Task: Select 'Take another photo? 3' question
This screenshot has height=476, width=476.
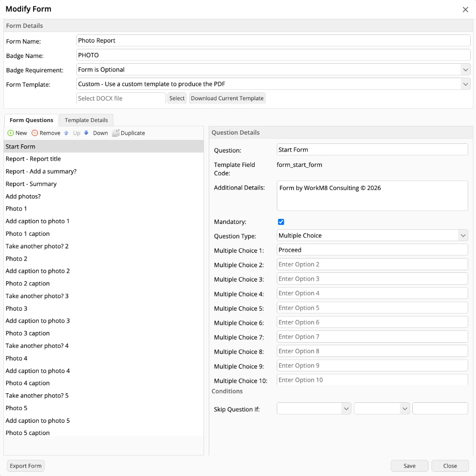Action: [x=103, y=296]
